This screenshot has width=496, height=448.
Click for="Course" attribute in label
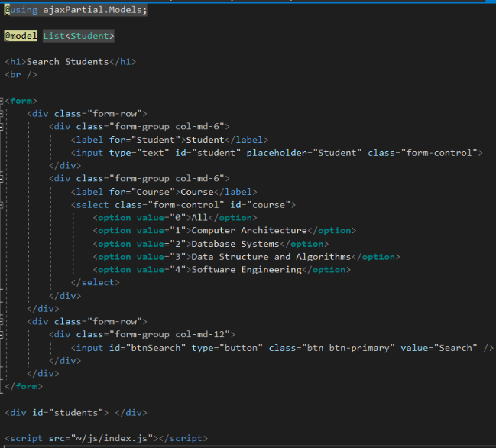[142, 192]
